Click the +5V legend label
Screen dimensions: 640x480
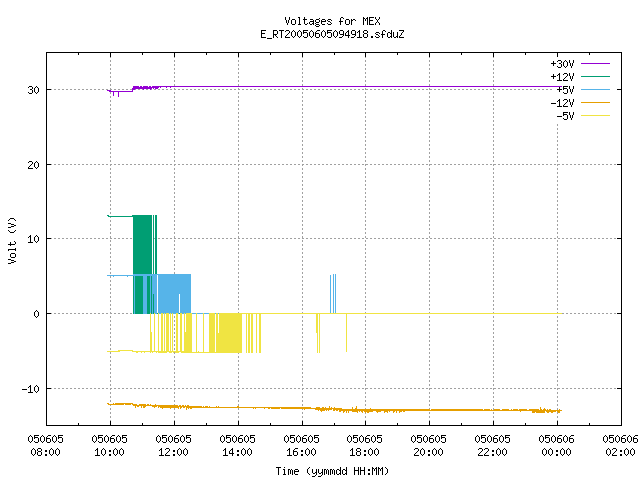565,90
